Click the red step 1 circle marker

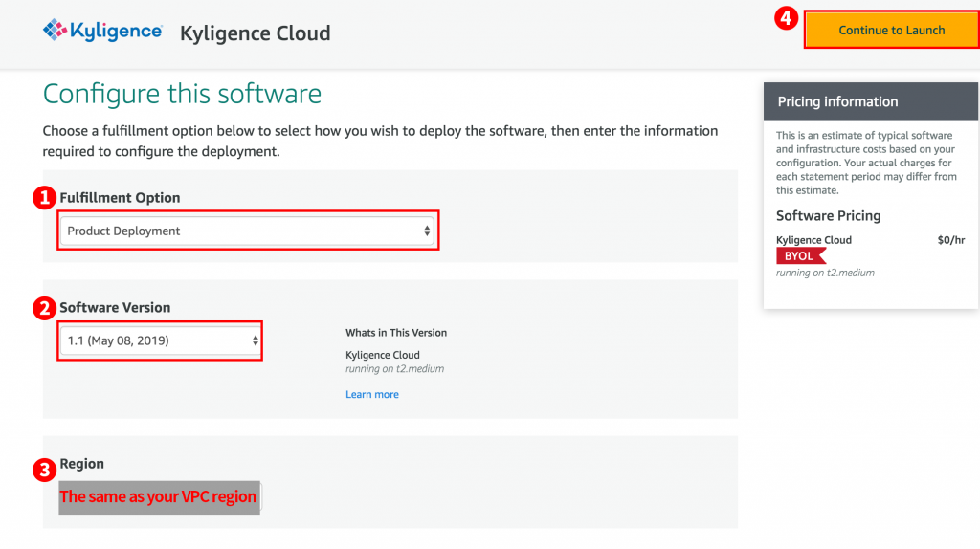click(44, 198)
